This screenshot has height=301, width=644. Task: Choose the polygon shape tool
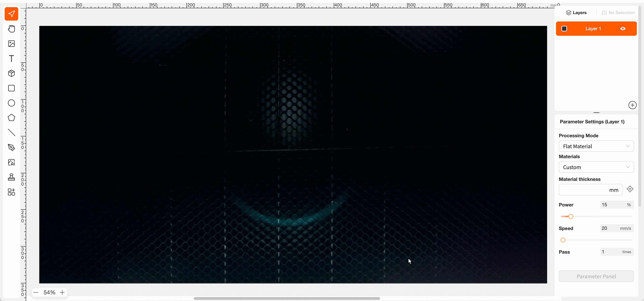[x=11, y=118]
